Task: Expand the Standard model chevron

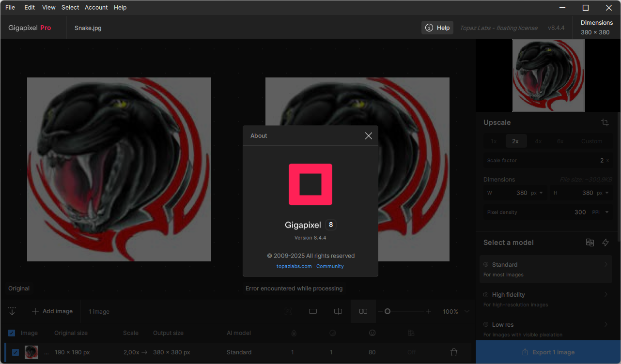Action: 606,264
